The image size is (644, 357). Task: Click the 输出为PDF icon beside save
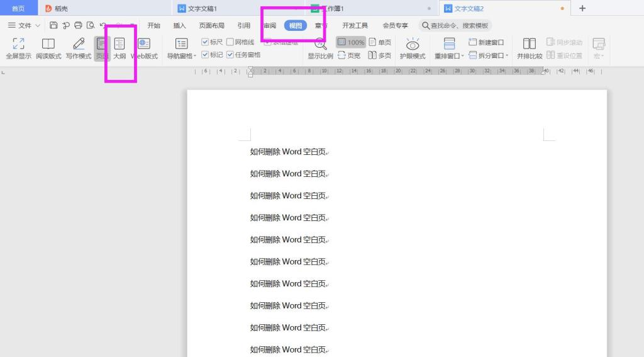point(65,25)
